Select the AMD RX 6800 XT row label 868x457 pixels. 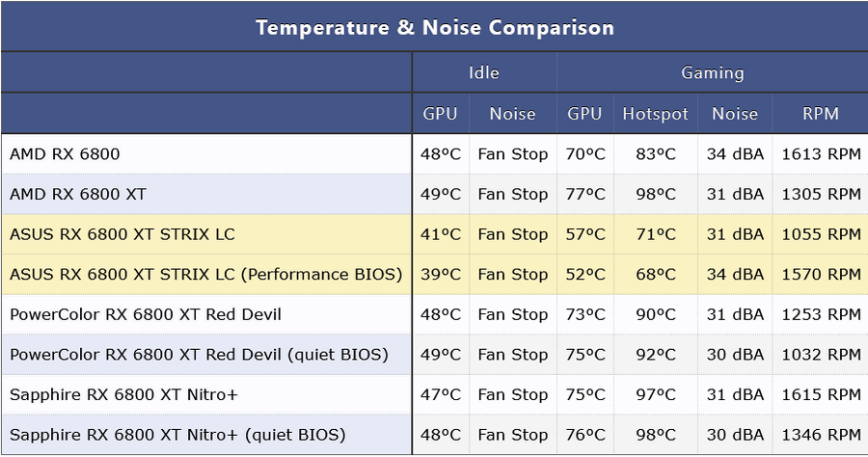(x=78, y=194)
